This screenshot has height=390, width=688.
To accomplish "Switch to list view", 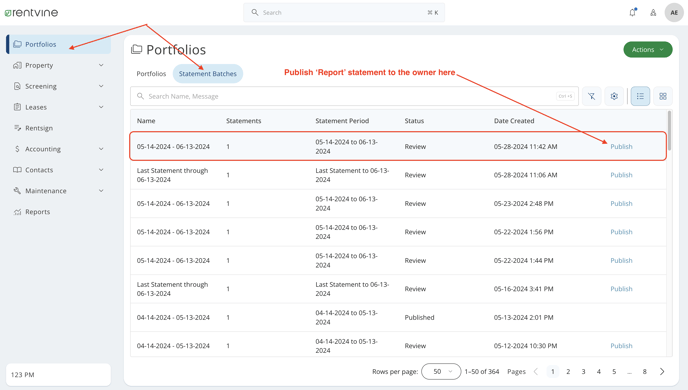I will click(x=640, y=96).
